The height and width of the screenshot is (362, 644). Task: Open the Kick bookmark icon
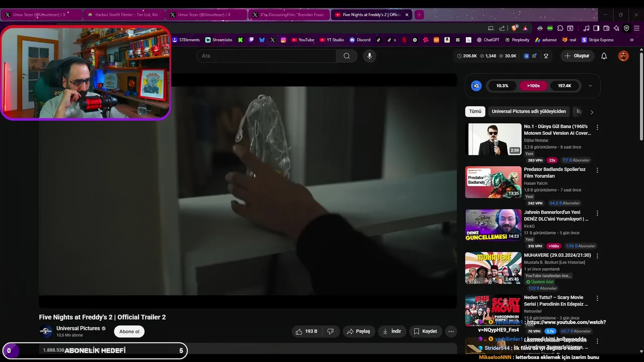[240, 40]
